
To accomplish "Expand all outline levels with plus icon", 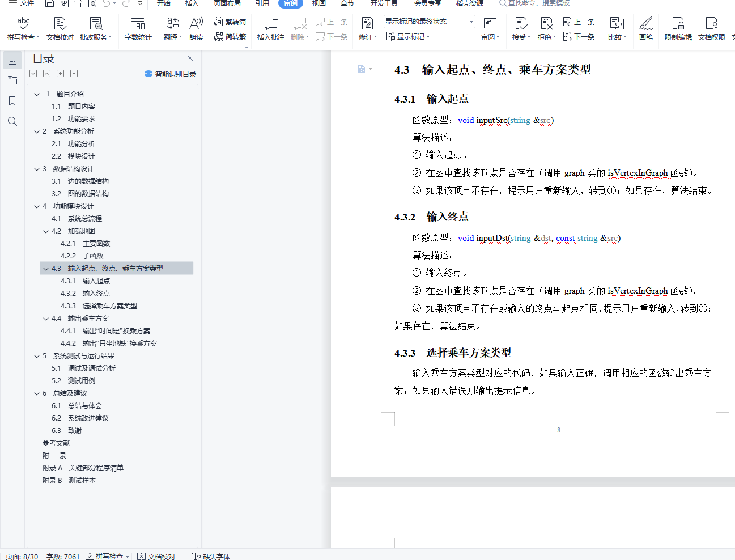I will pos(60,74).
